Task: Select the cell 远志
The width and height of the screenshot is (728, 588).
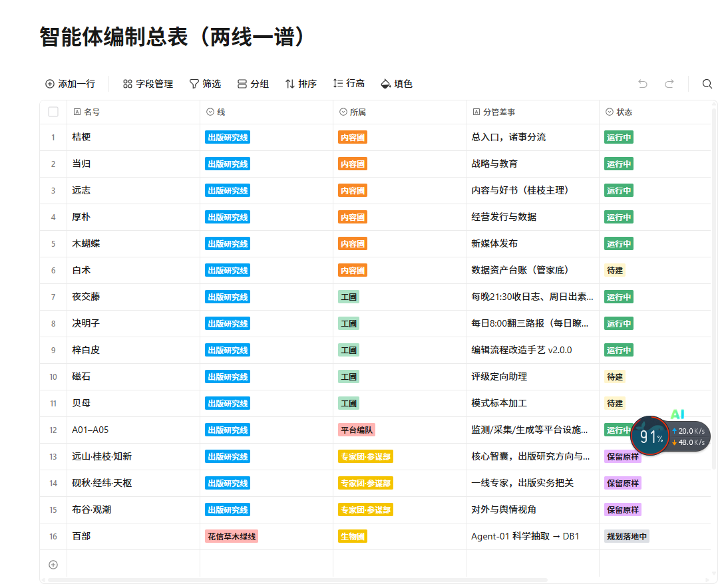Action: [x=133, y=190]
